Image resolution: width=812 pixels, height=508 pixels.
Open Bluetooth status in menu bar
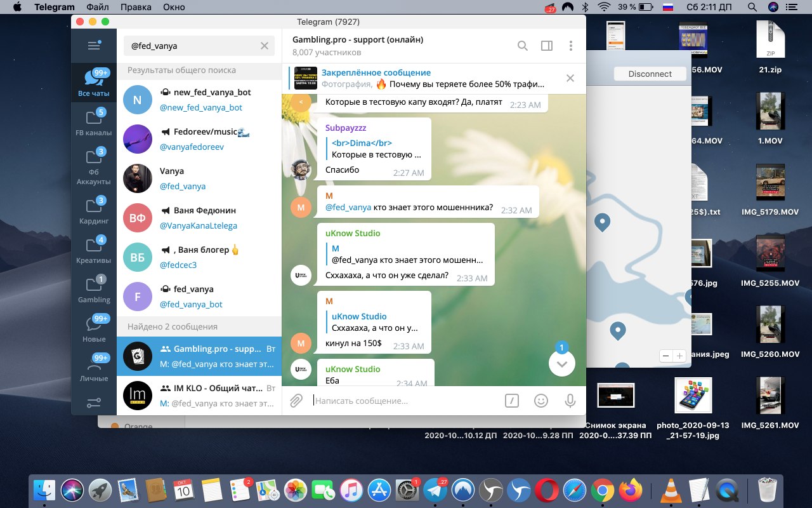pos(586,7)
